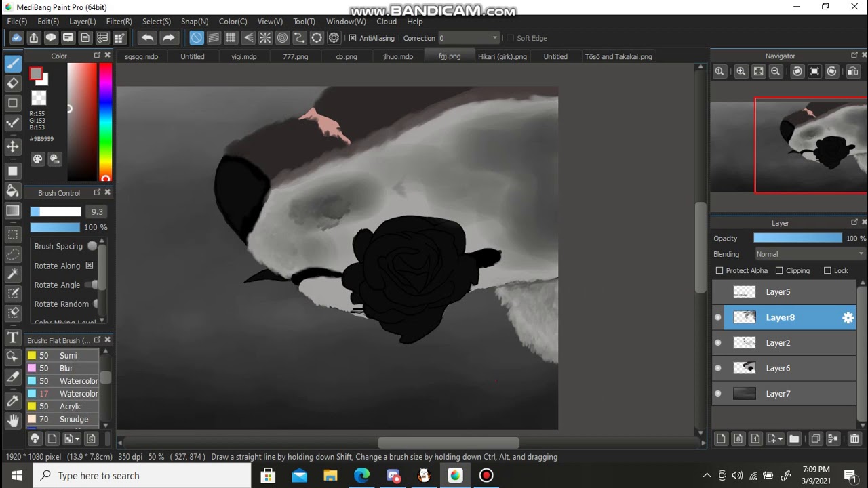Open the Blending mode dropdown

[810, 254]
